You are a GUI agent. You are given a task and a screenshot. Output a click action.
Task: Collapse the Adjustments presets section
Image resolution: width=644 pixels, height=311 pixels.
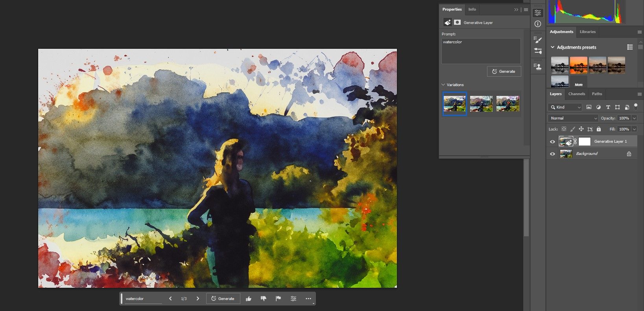coord(552,47)
